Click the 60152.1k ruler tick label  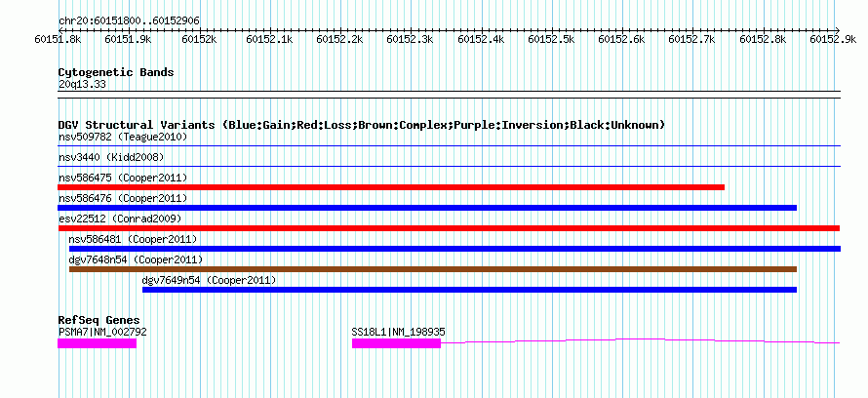269,39
